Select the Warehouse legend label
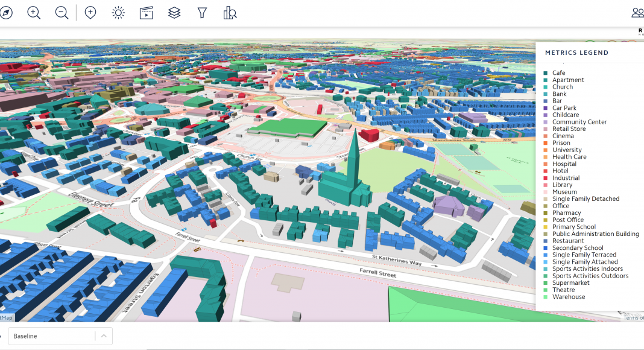This screenshot has width=644, height=350. click(x=568, y=297)
